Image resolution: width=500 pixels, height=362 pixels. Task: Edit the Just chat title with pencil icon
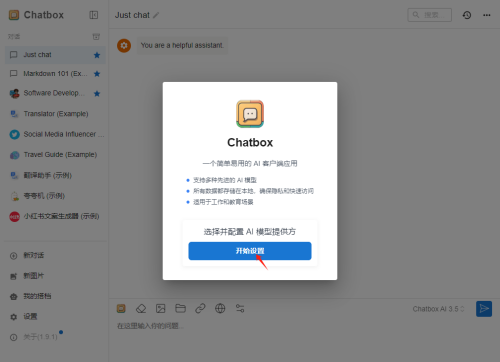[x=156, y=15]
